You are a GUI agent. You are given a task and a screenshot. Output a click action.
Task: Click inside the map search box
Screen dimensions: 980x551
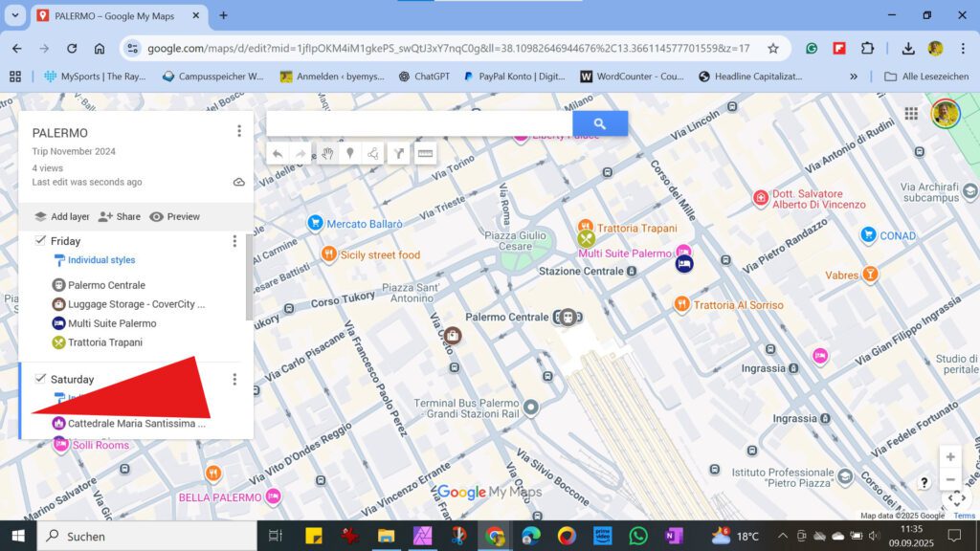tap(418, 123)
